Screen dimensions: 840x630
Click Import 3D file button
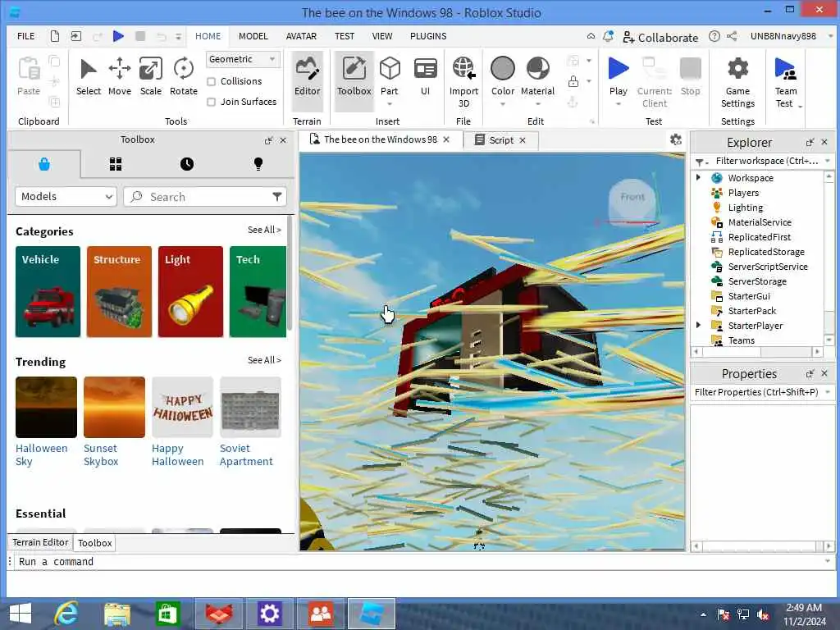click(x=463, y=81)
